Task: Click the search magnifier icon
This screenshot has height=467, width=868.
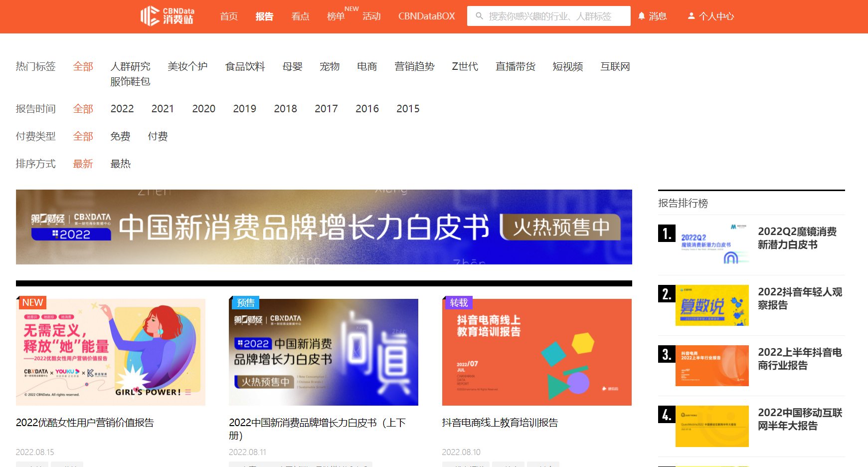Action: click(479, 16)
